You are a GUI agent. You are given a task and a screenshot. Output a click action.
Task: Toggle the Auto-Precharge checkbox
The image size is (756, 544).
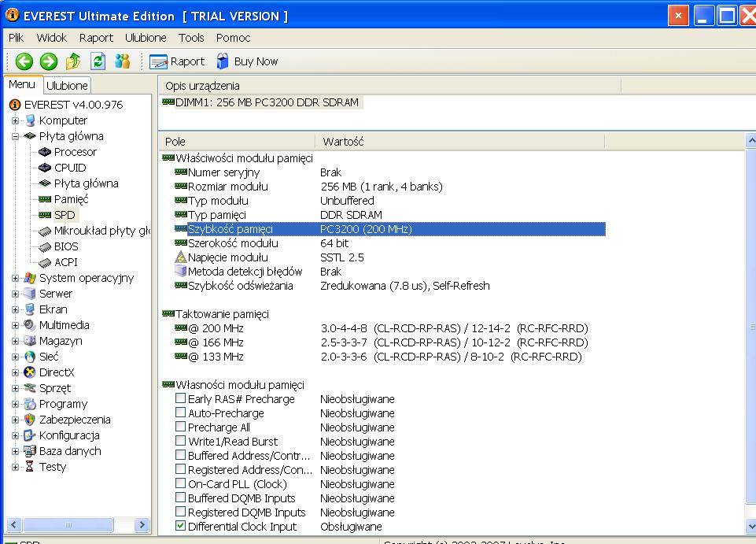[180, 413]
